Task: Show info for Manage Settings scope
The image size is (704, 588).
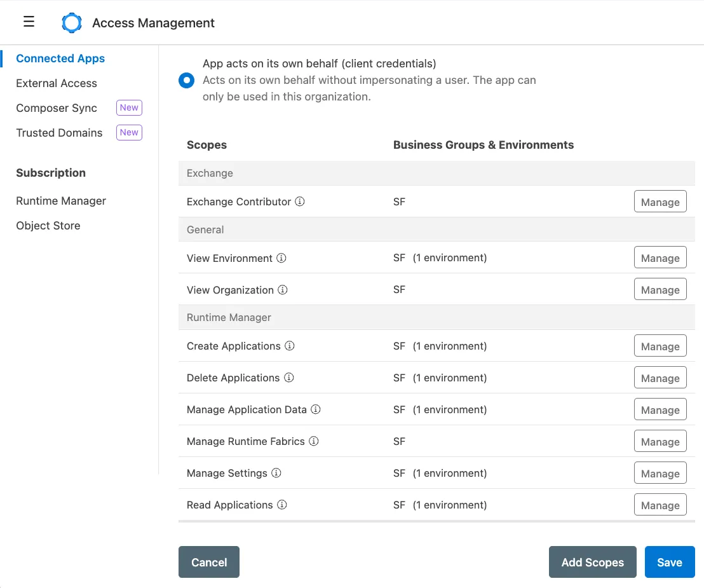Action: [276, 473]
